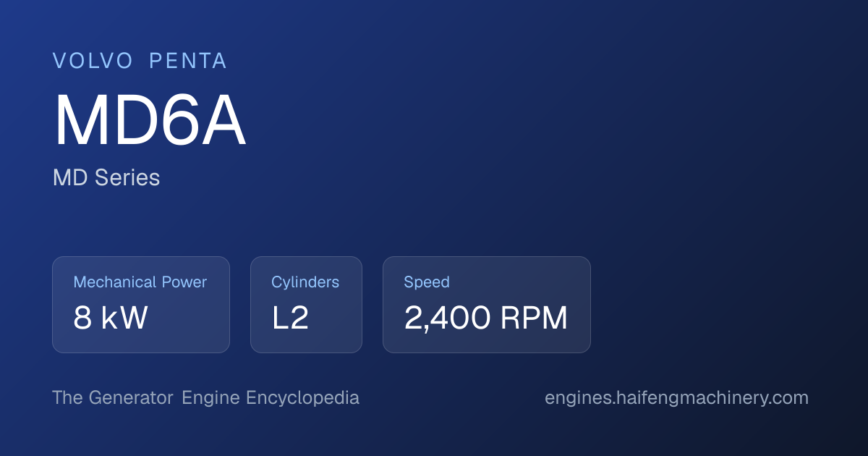Click the word Encyclopedia in footer
The width and height of the screenshot is (868, 456).
tap(302, 398)
